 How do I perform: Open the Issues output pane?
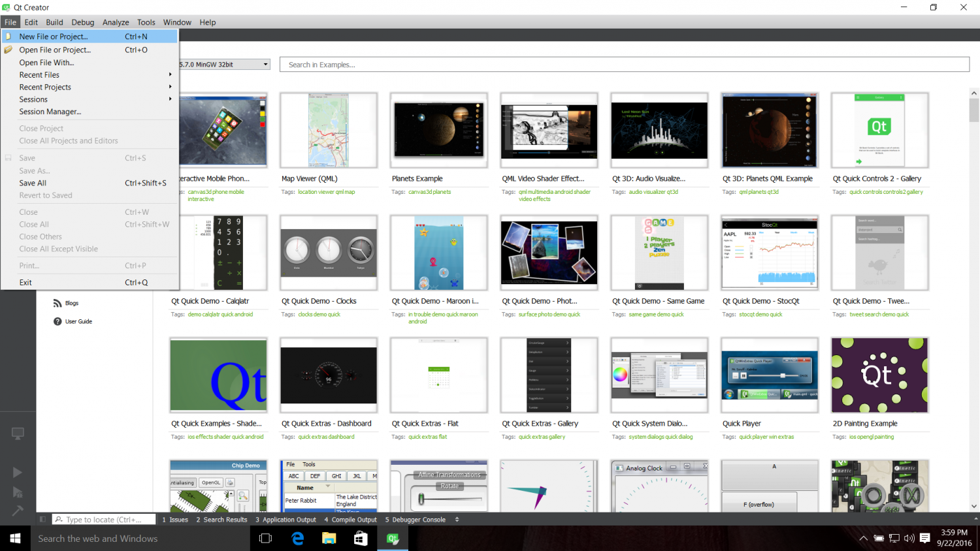175,520
